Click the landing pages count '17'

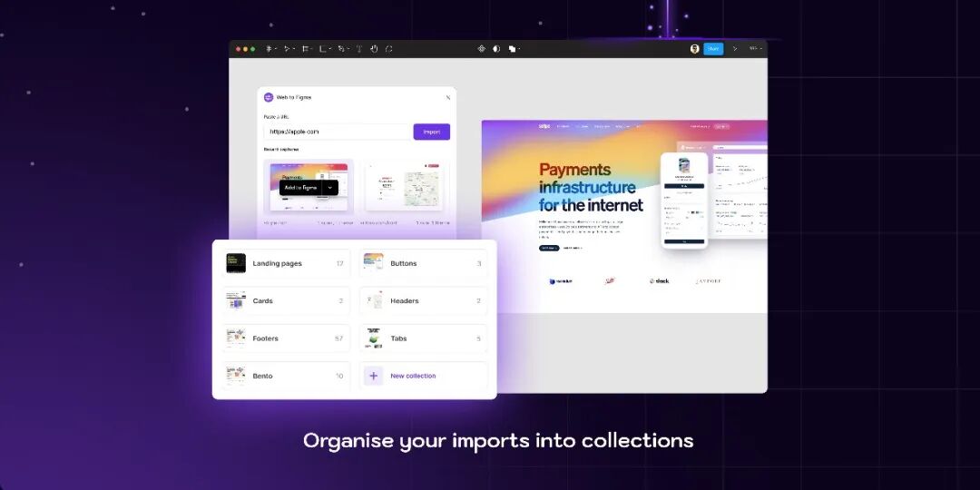[339, 264]
